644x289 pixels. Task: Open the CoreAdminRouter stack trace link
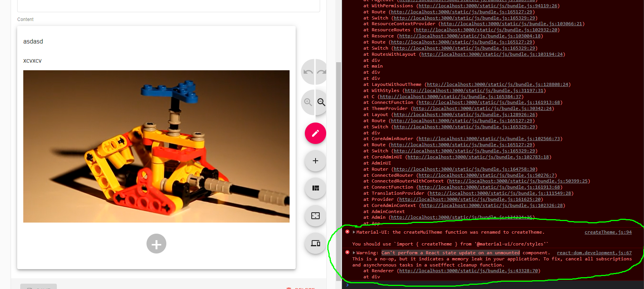(x=489, y=139)
